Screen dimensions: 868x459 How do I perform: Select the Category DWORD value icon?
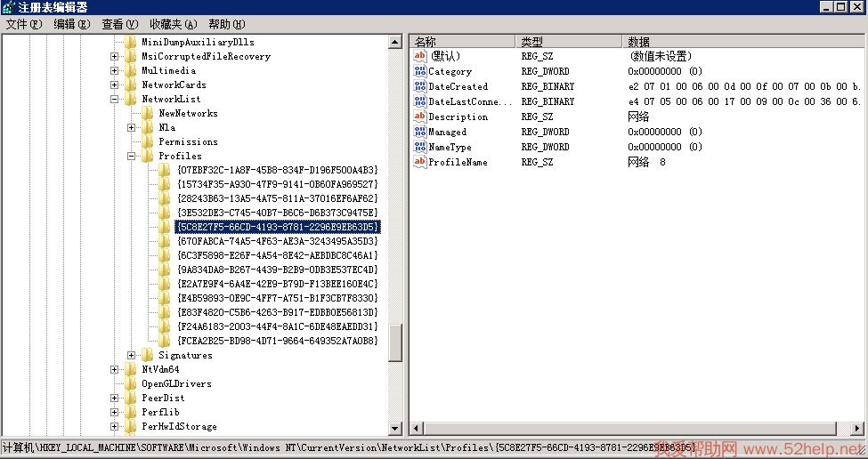[419, 71]
